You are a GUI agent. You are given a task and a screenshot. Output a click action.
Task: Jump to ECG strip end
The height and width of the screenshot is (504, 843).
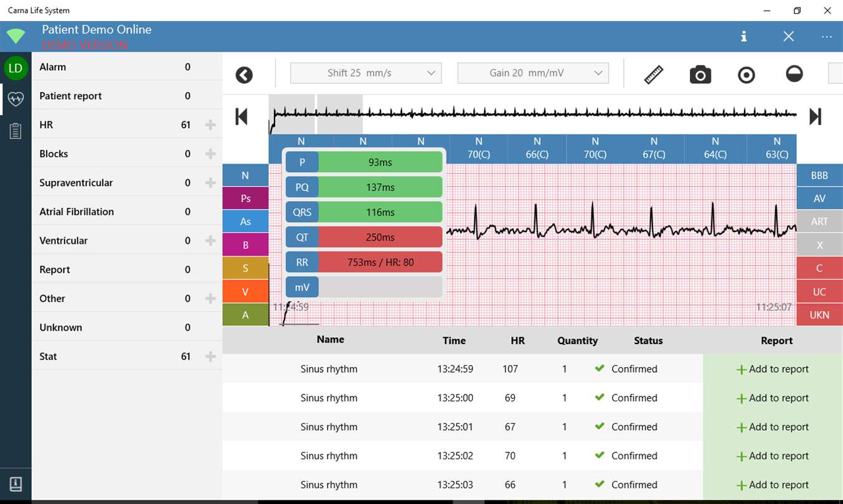click(x=815, y=116)
